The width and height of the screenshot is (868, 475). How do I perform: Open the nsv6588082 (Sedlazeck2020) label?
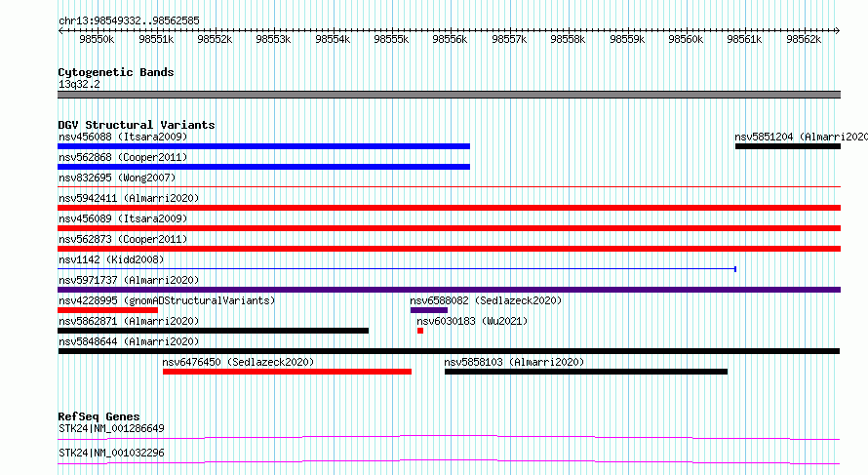pos(486,300)
